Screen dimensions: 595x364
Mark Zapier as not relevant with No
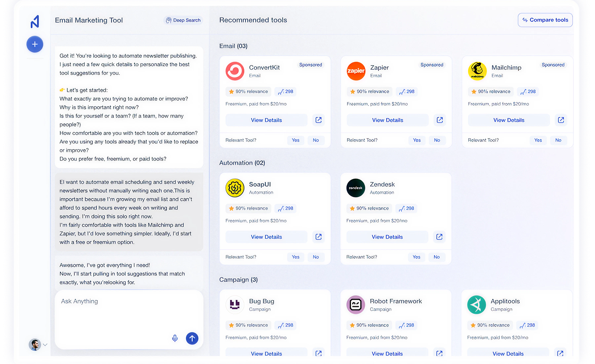437,140
